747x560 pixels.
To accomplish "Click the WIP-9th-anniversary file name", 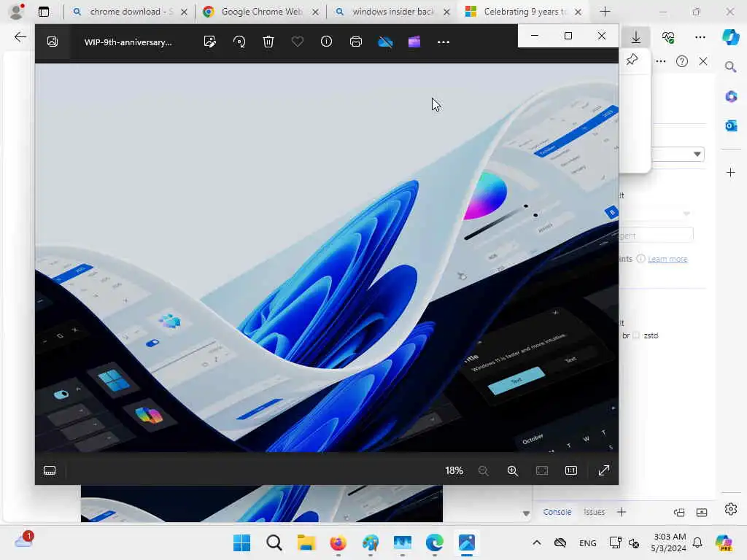I will tap(128, 42).
